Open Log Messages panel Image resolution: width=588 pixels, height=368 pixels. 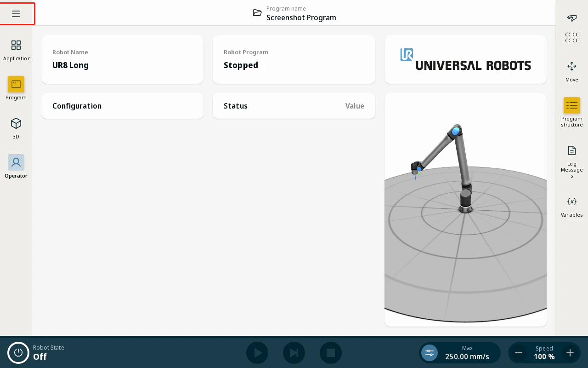click(x=572, y=161)
